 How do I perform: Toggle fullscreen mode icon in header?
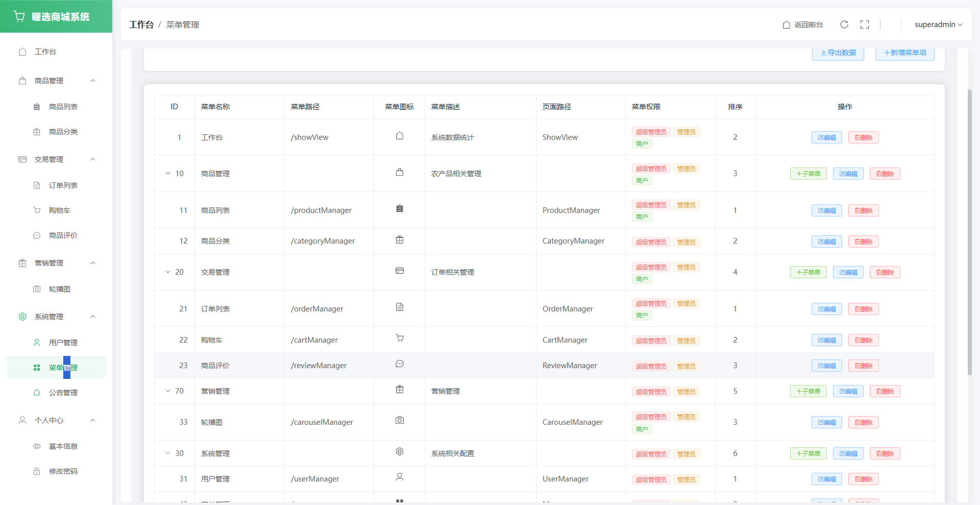tap(865, 25)
